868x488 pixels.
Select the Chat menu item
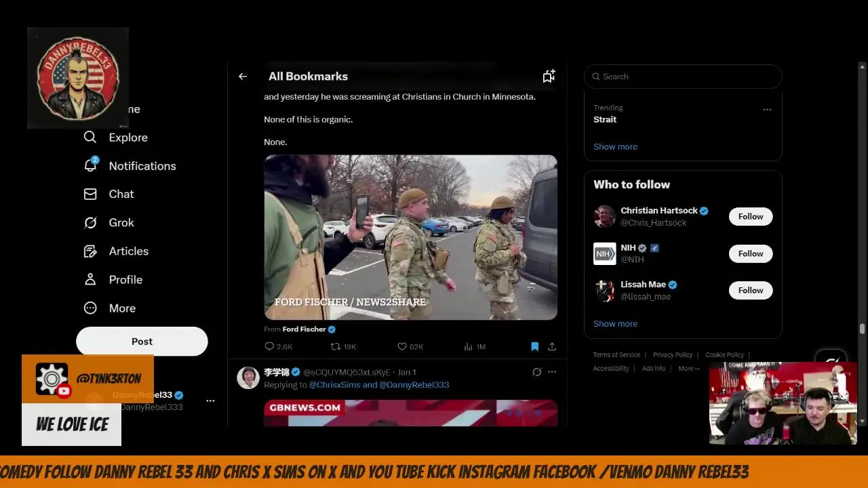click(x=121, y=194)
